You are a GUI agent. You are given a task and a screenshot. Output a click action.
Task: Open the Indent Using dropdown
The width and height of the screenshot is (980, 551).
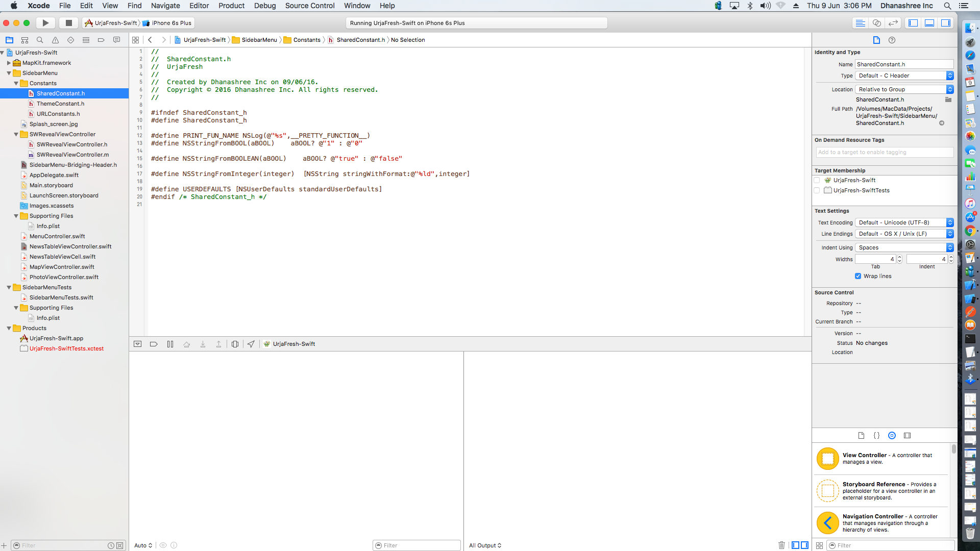904,247
